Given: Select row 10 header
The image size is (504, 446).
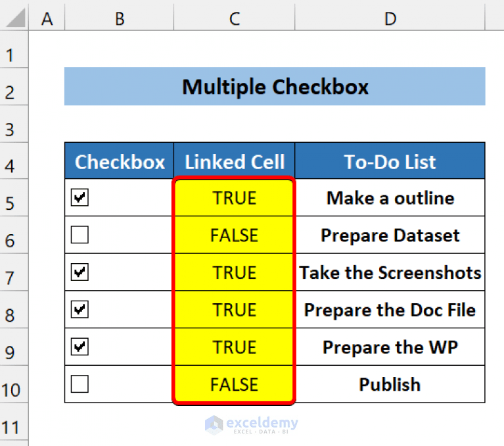Looking at the screenshot, I should pos(14,384).
